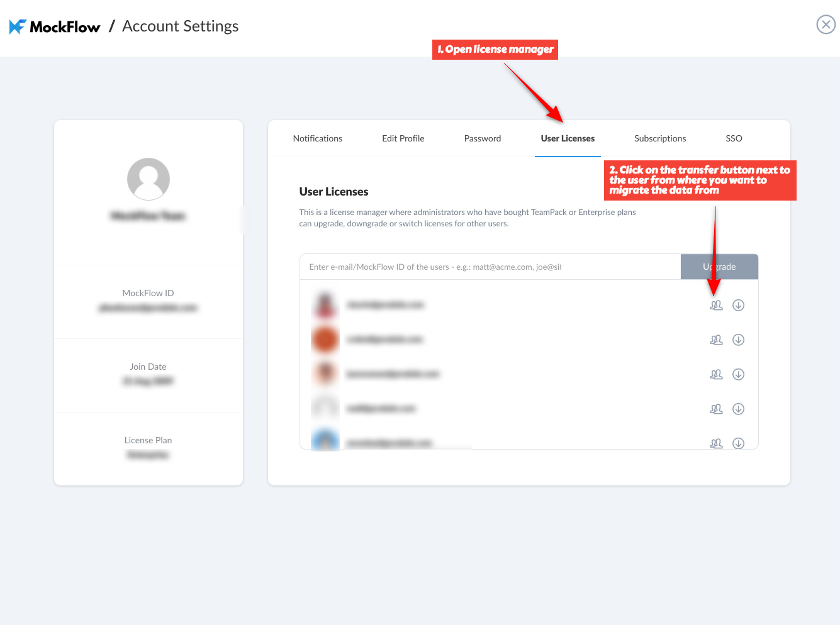Go to the Password tab
This screenshot has width=840, height=625.
(x=483, y=138)
